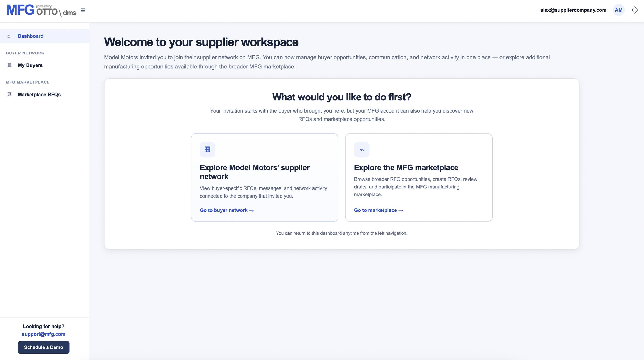This screenshot has width=644, height=360.
Task: Click the MFG MARKETPLACE section label
Action: (28, 82)
